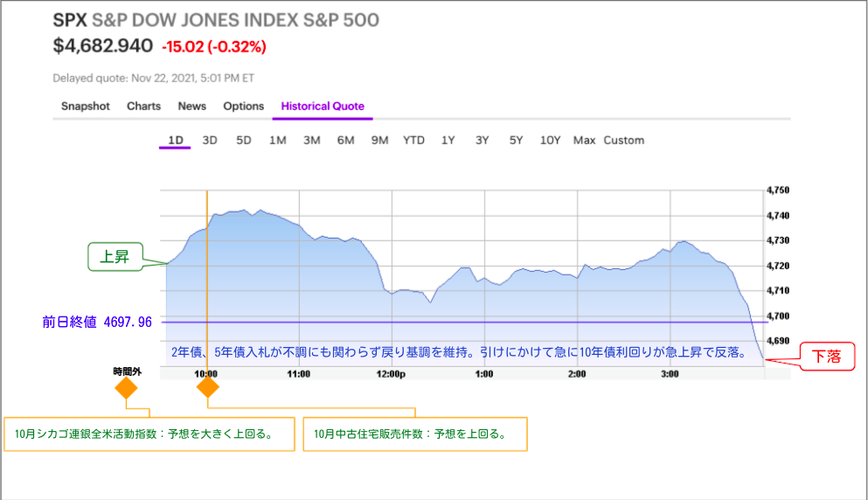Set chart range to 3Y
The image size is (868, 500).
[483, 140]
